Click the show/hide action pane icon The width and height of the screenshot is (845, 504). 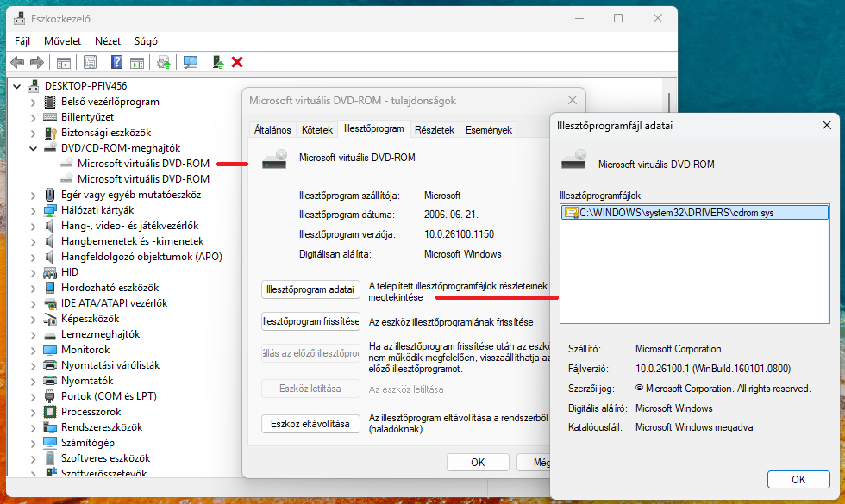(x=137, y=62)
